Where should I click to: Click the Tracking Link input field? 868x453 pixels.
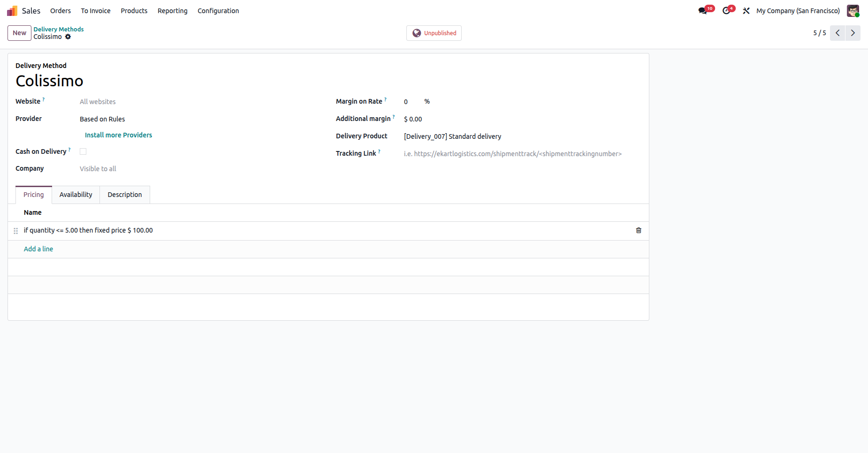[522, 154]
